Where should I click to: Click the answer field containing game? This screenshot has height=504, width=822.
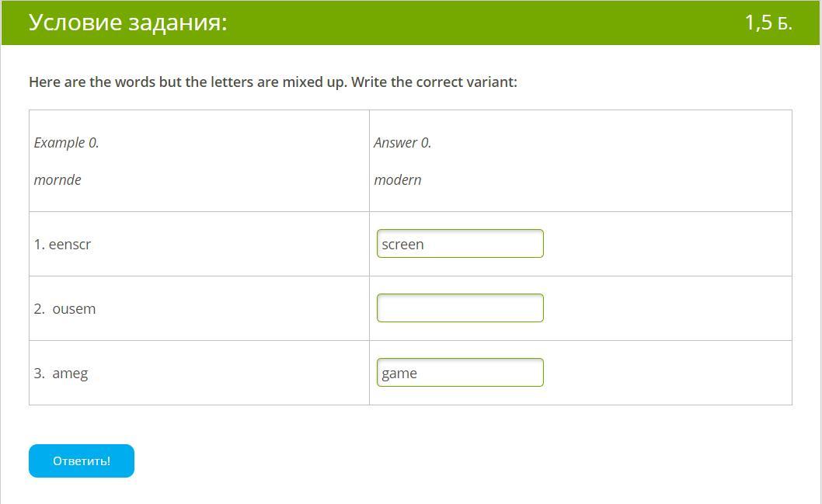coord(460,373)
